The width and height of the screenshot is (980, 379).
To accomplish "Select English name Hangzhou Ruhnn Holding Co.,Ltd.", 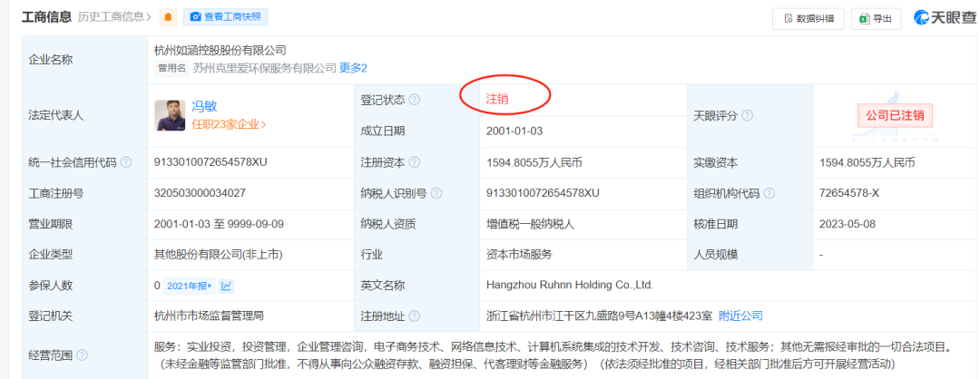I will click(569, 286).
